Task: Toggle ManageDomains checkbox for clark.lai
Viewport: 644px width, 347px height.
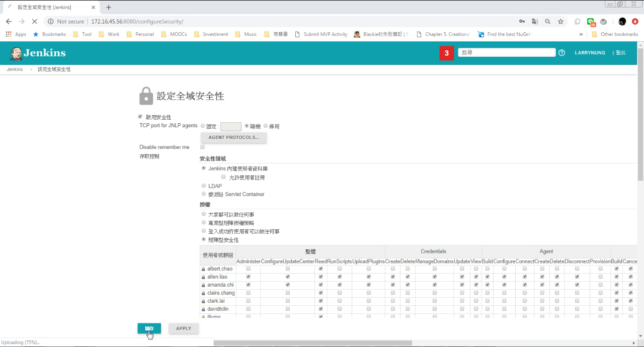Action: point(435,301)
